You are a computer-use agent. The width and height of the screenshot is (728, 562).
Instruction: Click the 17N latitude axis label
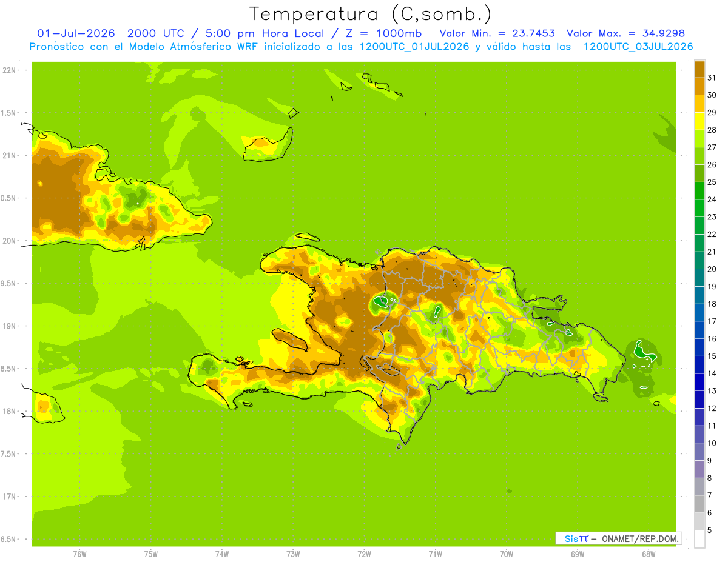[9, 497]
